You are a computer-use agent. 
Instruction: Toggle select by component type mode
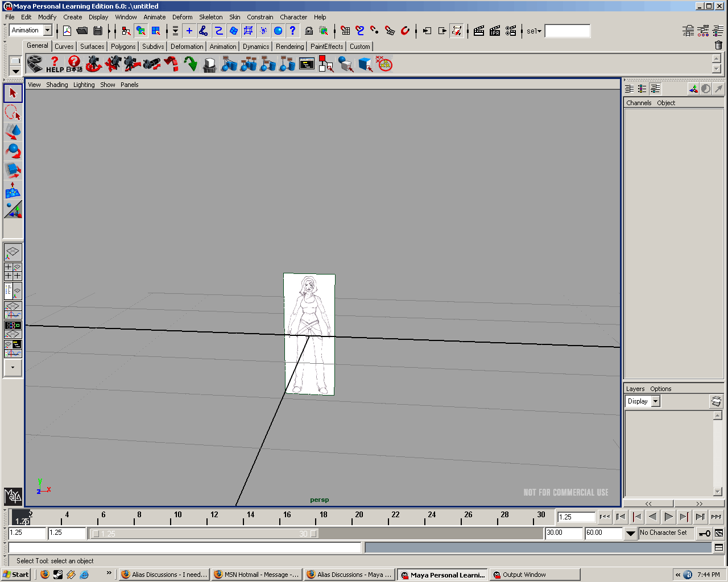[155, 31]
